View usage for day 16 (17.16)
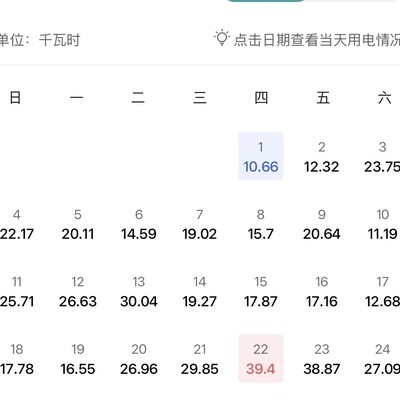 coord(322,292)
